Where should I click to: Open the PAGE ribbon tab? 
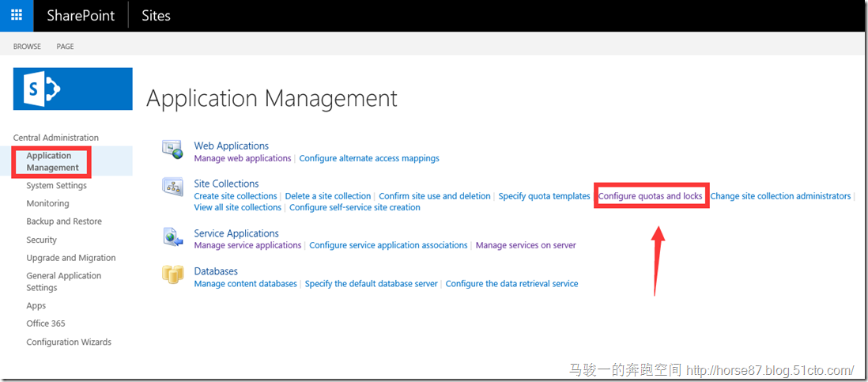(x=66, y=47)
